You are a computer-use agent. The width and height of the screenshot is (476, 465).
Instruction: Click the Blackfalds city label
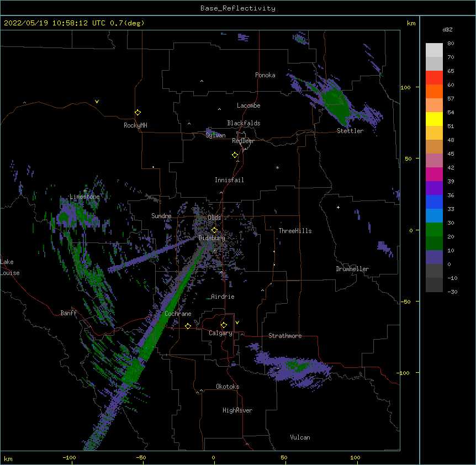click(x=244, y=123)
